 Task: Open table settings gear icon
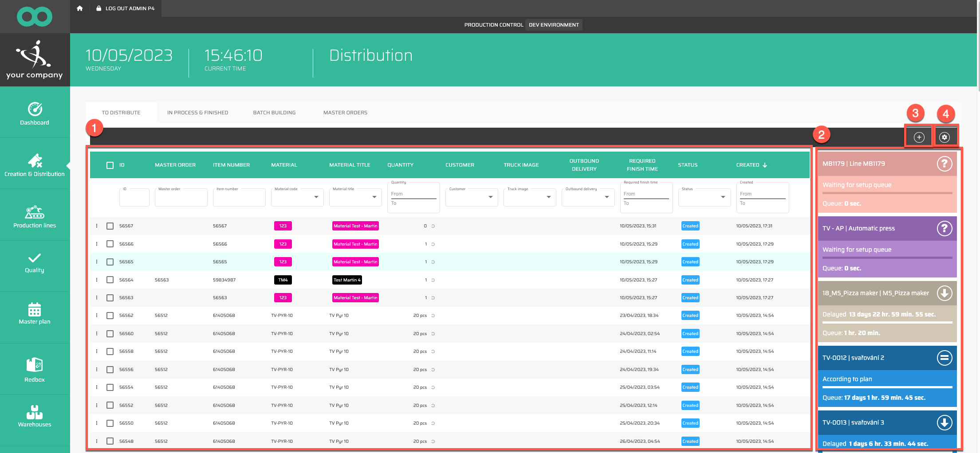click(x=945, y=137)
